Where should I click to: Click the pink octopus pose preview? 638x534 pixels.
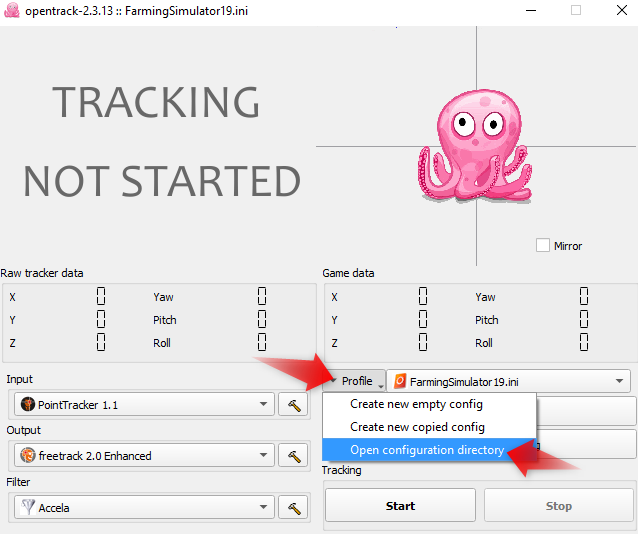475,147
